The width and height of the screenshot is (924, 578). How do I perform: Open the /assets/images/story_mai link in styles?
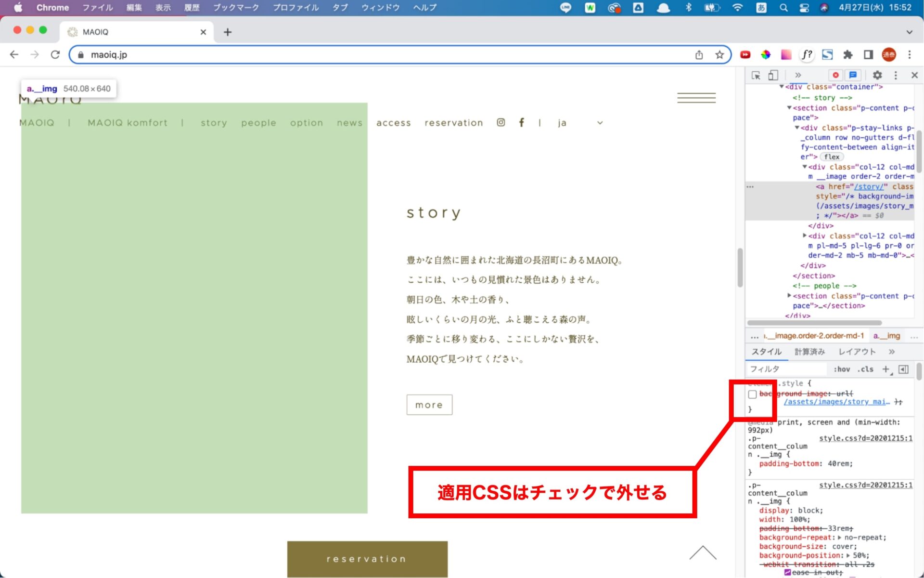pyautogui.click(x=837, y=402)
